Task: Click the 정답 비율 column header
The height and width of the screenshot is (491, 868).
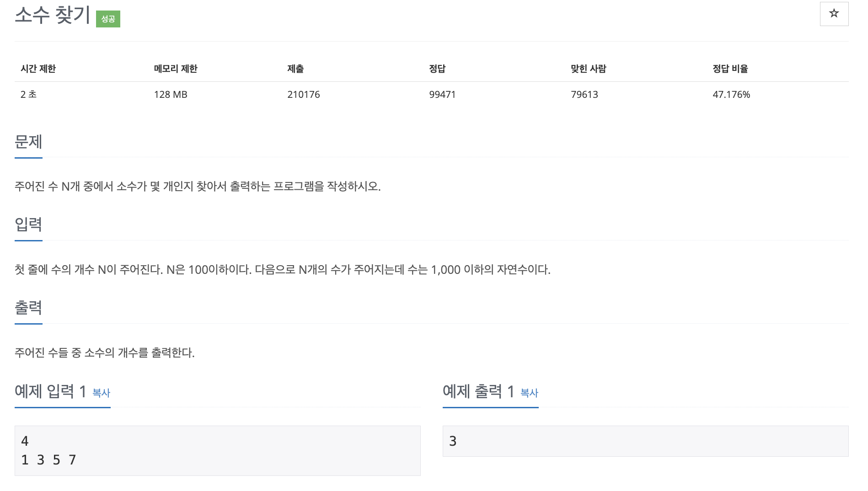Action: pyautogui.click(x=730, y=69)
